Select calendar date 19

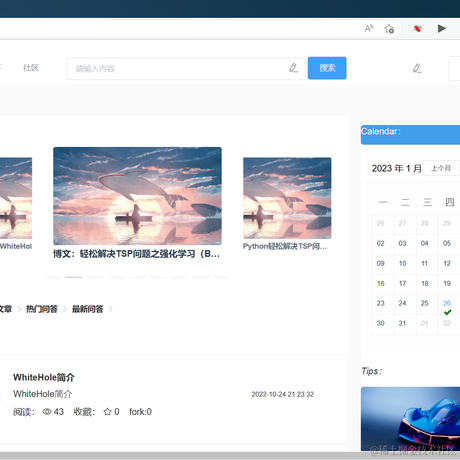tap(447, 283)
